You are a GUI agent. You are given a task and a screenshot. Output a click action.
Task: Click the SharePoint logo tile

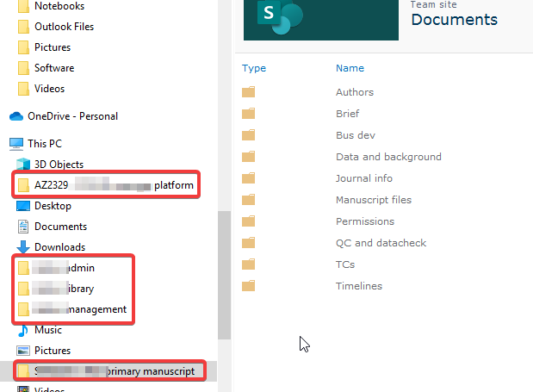coord(321,20)
